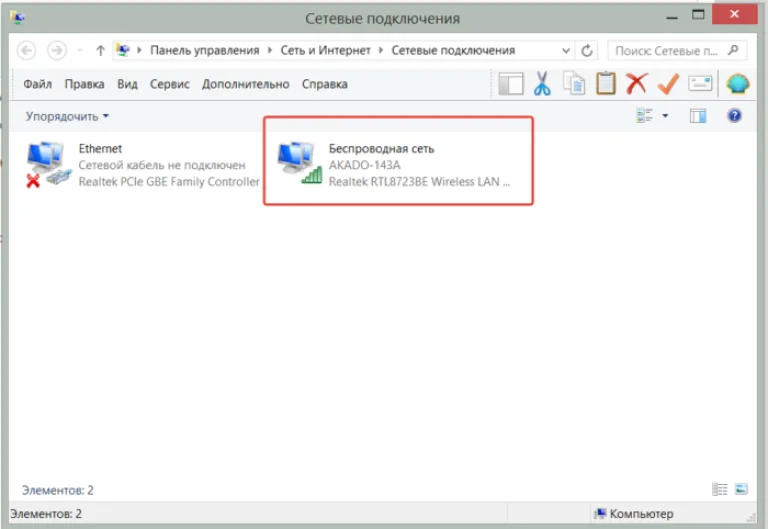Open help with the question mark icon
The image size is (768, 529).
click(734, 116)
